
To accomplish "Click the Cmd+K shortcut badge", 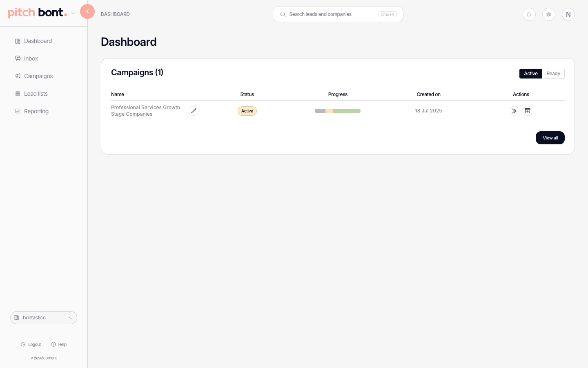I will coord(388,14).
